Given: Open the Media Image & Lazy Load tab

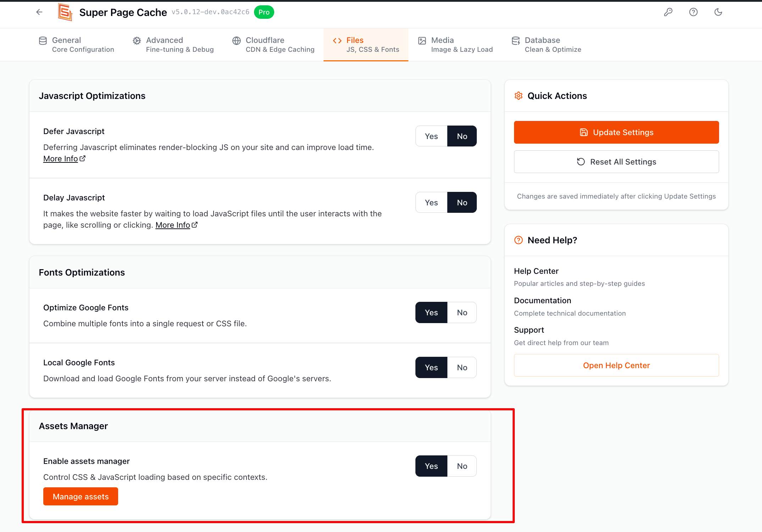Looking at the screenshot, I should click(455, 45).
